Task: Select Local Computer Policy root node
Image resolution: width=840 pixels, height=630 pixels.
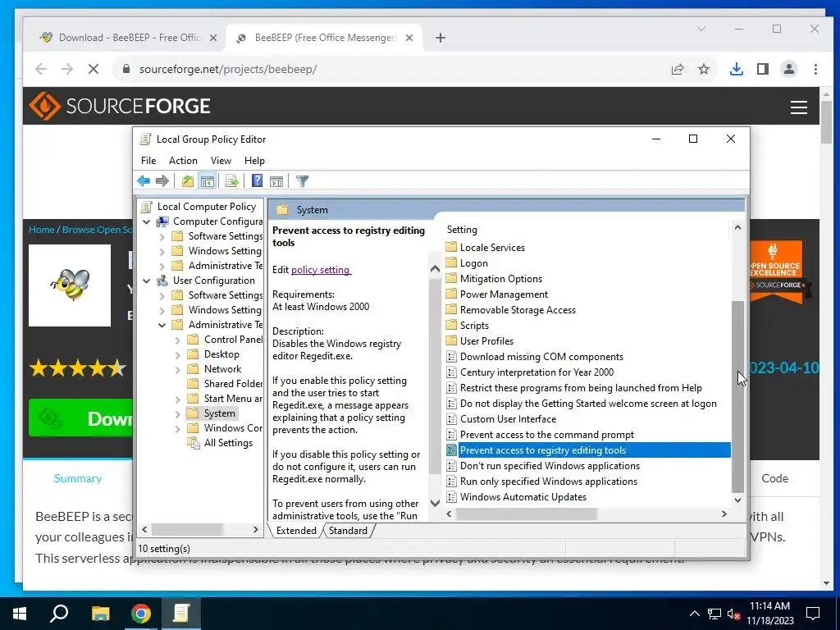Action: tap(206, 206)
